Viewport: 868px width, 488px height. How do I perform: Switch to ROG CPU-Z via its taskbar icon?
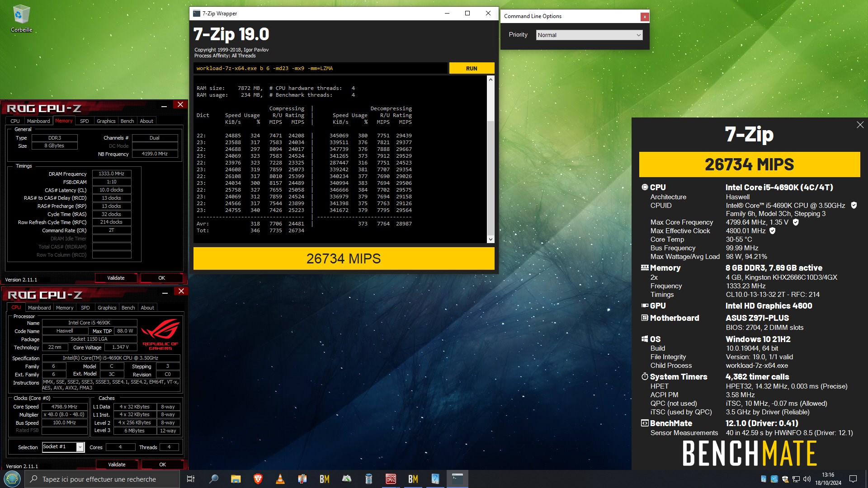[391, 479]
